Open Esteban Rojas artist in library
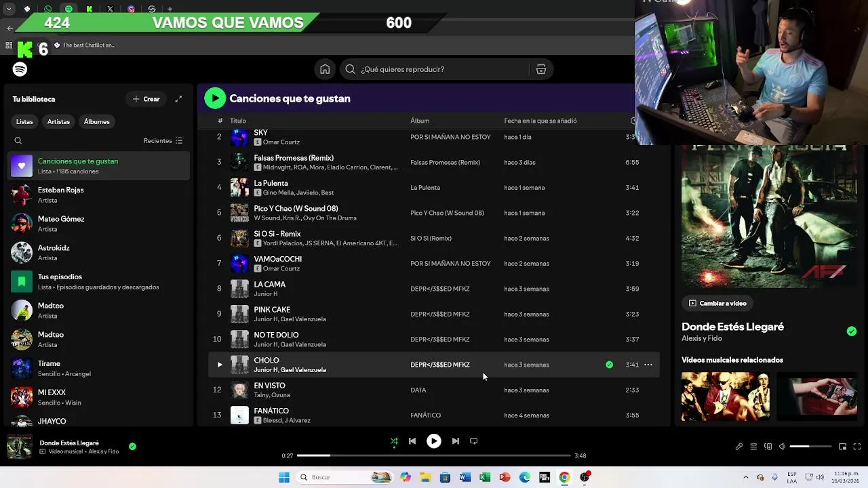This screenshot has width=868, height=488. tap(100, 195)
